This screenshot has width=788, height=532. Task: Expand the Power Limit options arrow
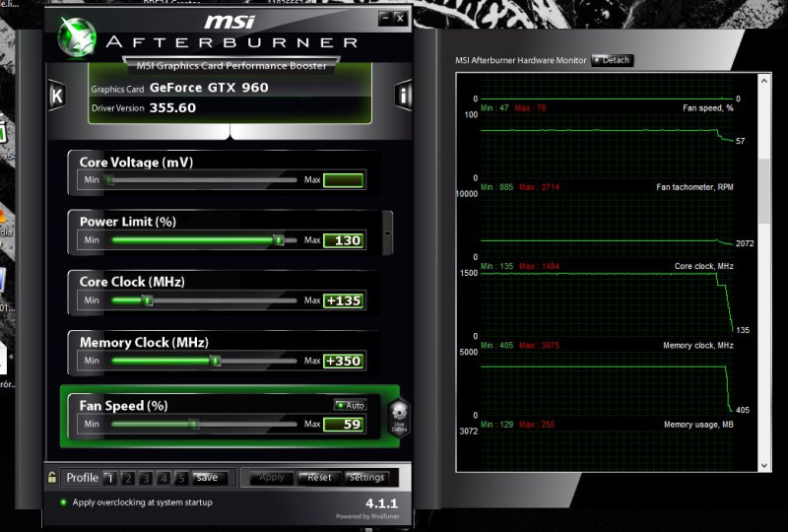coord(387,233)
